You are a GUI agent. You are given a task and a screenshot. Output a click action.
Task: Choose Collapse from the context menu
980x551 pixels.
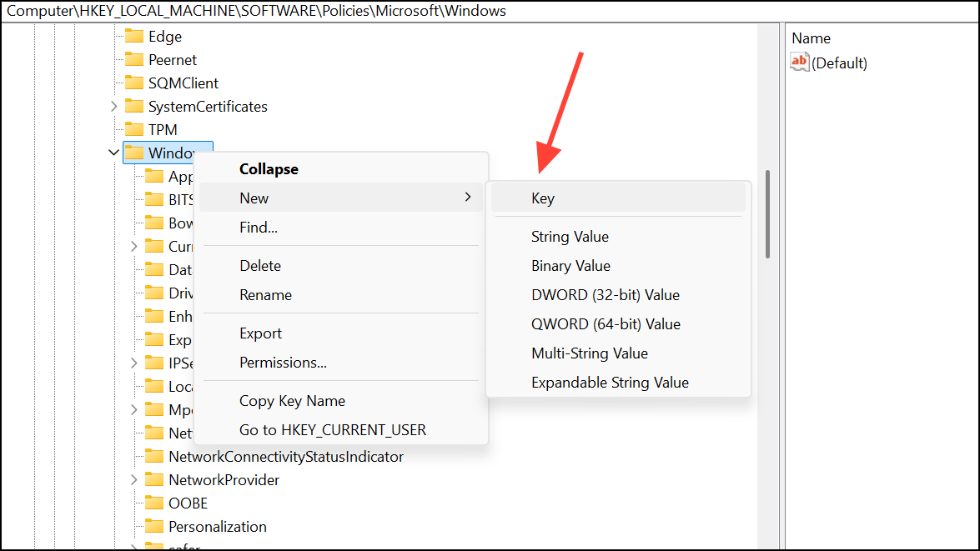(269, 168)
